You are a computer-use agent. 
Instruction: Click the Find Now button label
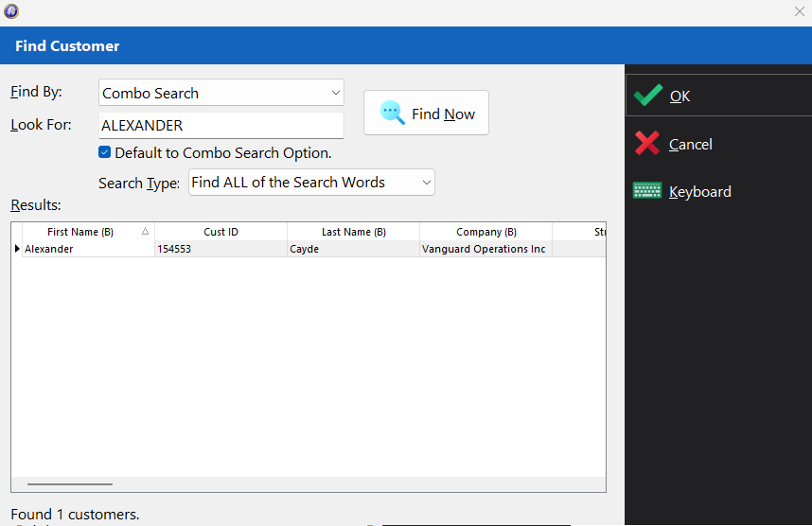(443, 114)
